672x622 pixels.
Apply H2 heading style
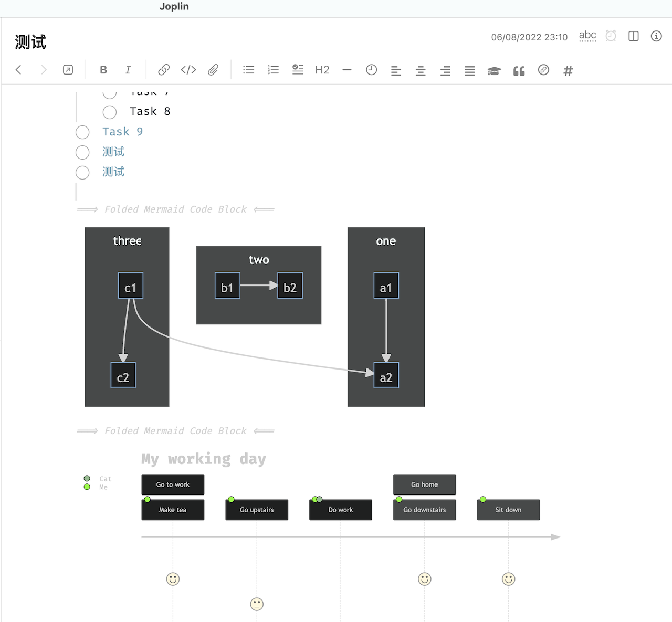(322, 70)
